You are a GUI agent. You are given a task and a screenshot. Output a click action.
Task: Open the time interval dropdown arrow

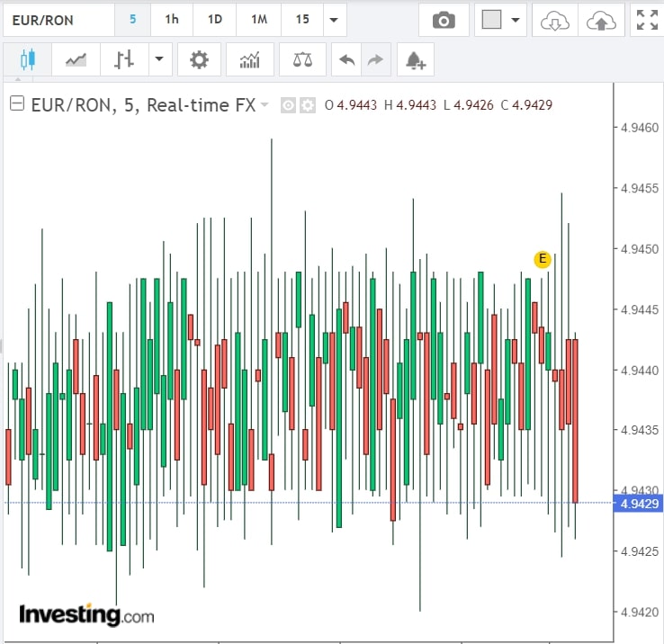tap(335, 20)
